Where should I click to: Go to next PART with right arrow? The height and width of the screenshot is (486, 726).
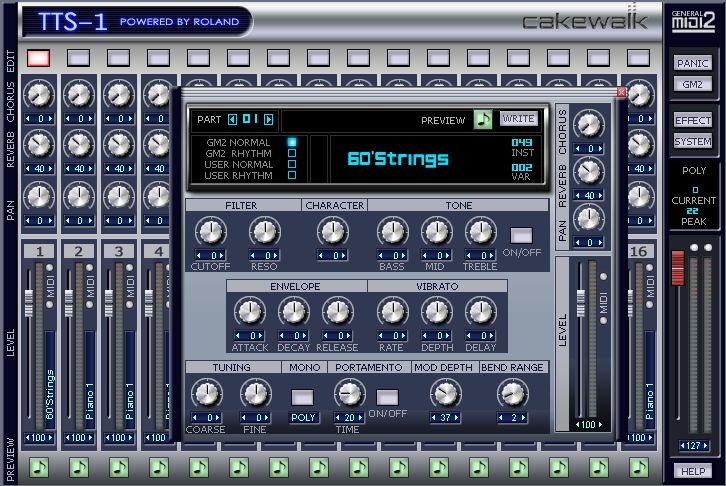tap(269, 119)
